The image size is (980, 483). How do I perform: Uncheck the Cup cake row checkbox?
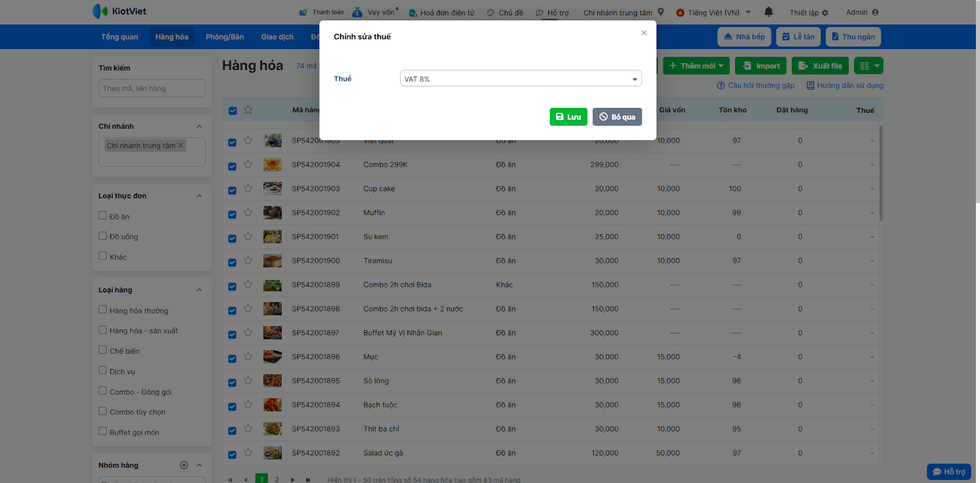pyautogui.click(x=232, y=190)
